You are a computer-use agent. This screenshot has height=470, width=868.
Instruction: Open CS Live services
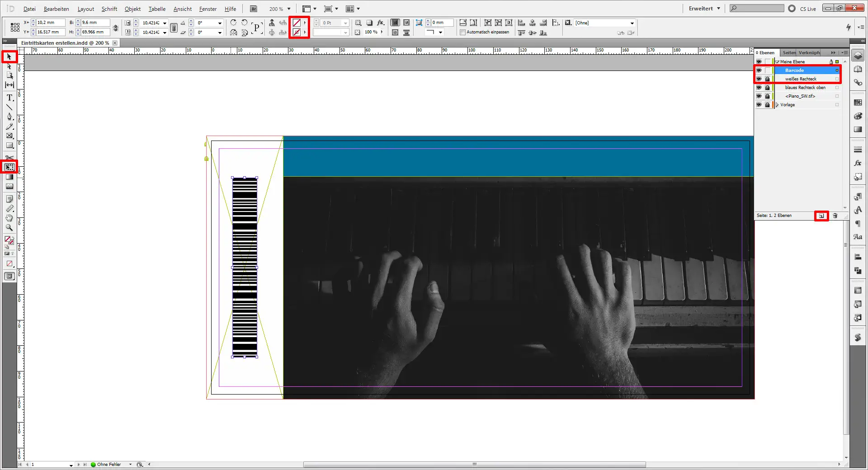click(x=807, y=9)
